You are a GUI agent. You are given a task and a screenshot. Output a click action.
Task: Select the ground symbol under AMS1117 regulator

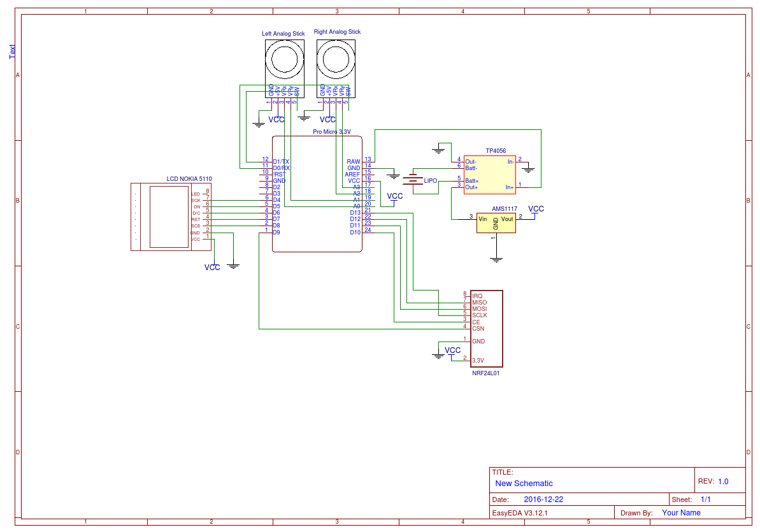tap(496, 257)
